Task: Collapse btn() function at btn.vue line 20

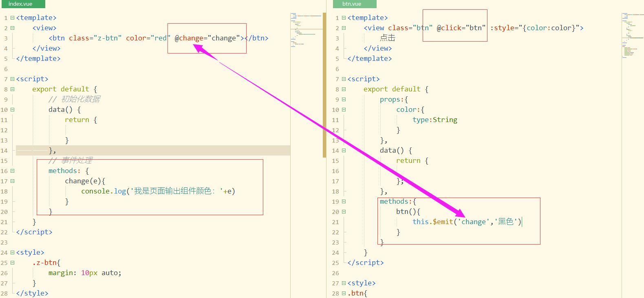Action: click(x=344, y=212)
